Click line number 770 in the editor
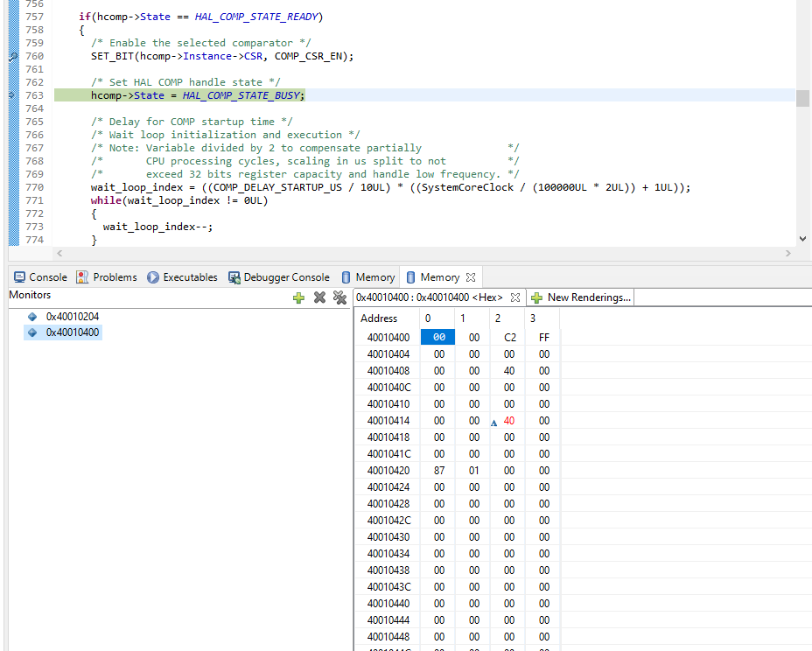Image resolution: width=812 pixels, height=651 pixels. click(x=35, y=187)
